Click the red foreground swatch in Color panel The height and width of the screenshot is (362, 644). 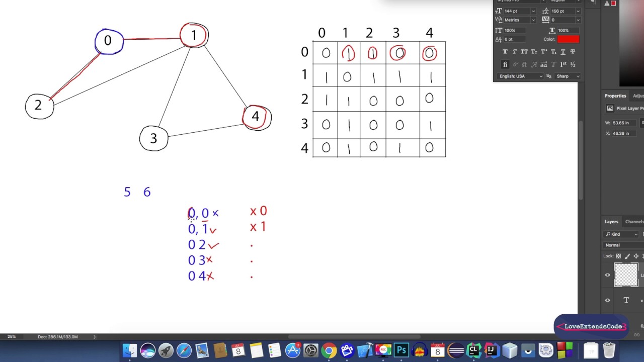tap(613, 4)
